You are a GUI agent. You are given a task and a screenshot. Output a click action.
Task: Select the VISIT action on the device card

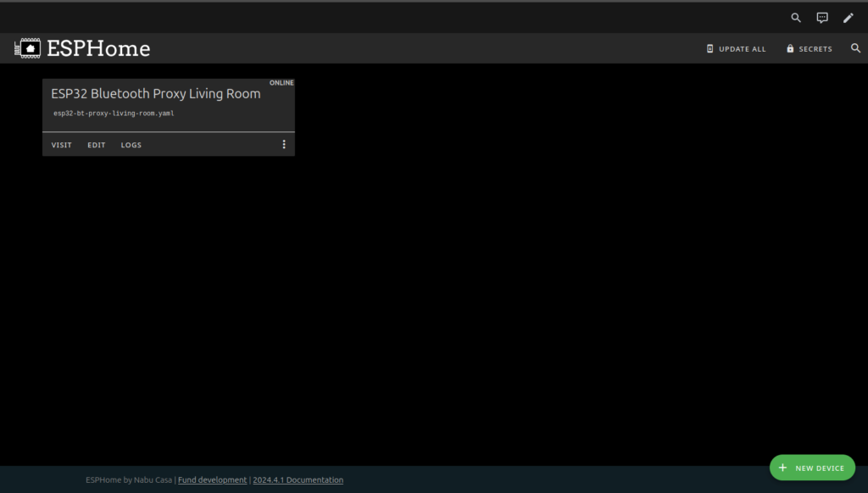pyautogui.click(x=62, y=145)
